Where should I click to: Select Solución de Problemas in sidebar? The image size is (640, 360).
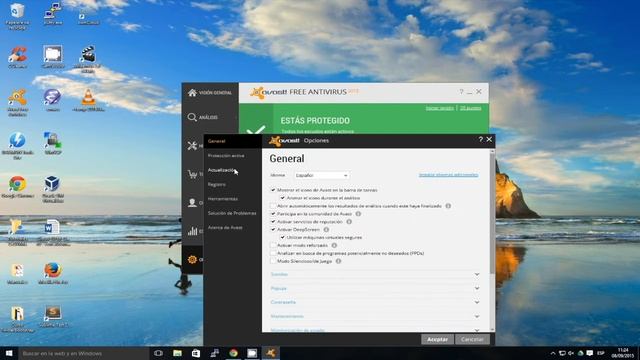(x=232, y=213)
